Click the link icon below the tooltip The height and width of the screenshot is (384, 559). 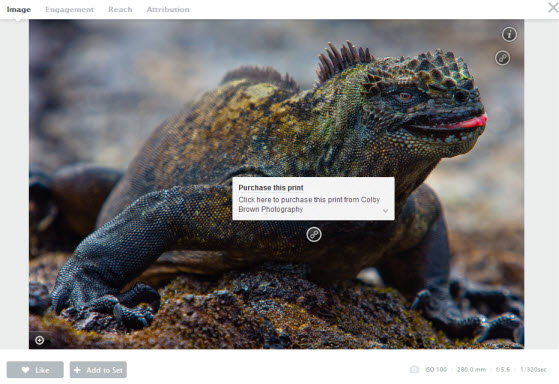314,234
